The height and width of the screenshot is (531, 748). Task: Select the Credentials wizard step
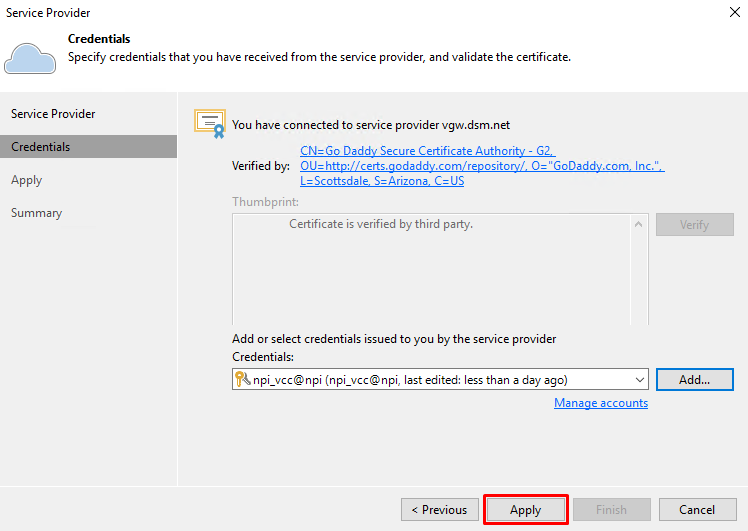(x=88, y=146)
